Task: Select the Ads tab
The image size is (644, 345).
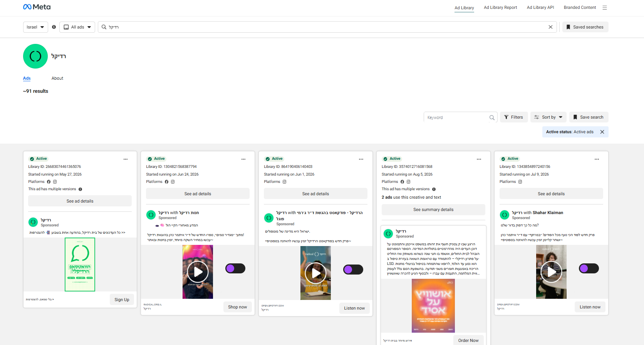Action: coord(27,78)
